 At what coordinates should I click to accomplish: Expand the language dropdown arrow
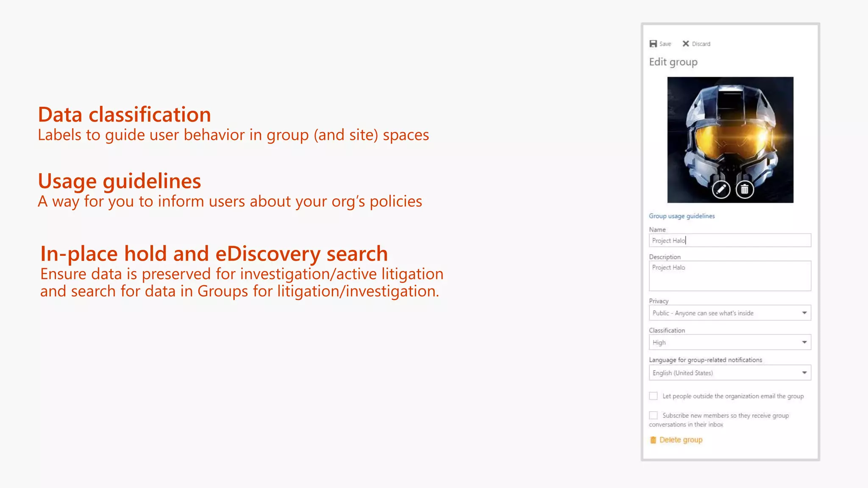(804, 373)
